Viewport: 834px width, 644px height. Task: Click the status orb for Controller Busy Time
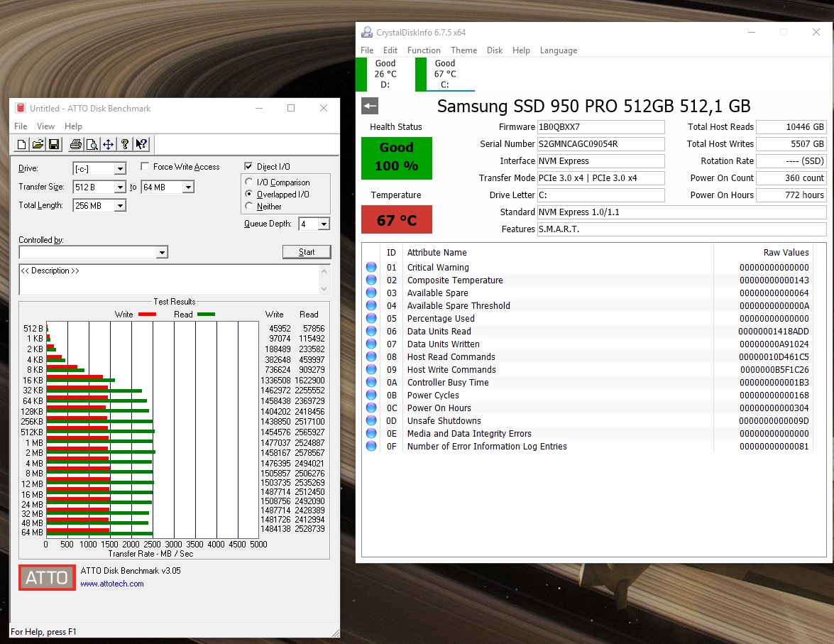click(x=371, y=382)
